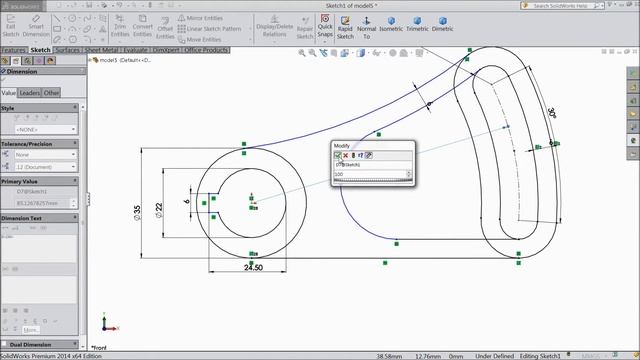Click Linear Sketch Pattern

coord(209,29)
